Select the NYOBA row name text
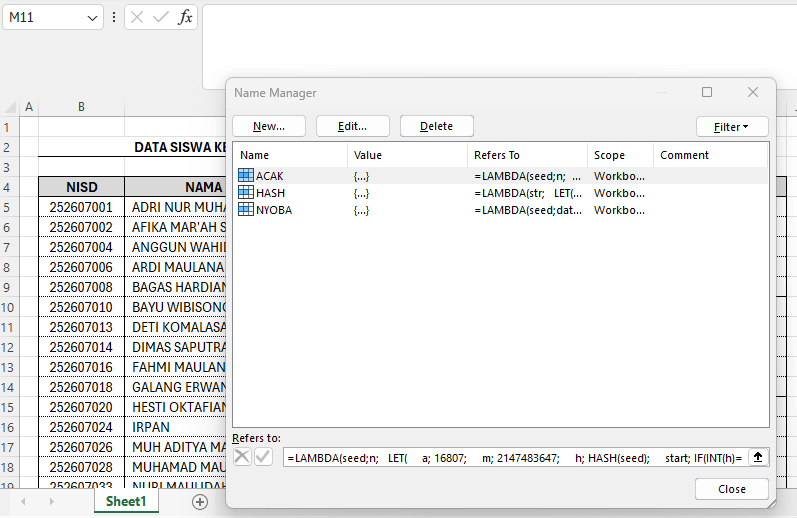This screenshot has height=518, width=797. pyautogui.click(x=274, y=210)
